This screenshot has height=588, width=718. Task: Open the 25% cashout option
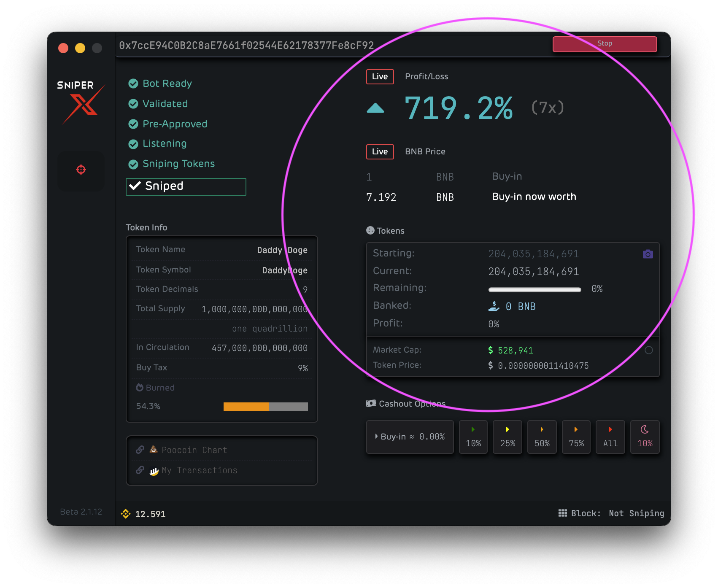pyautogui.click(x=507, y=437)
